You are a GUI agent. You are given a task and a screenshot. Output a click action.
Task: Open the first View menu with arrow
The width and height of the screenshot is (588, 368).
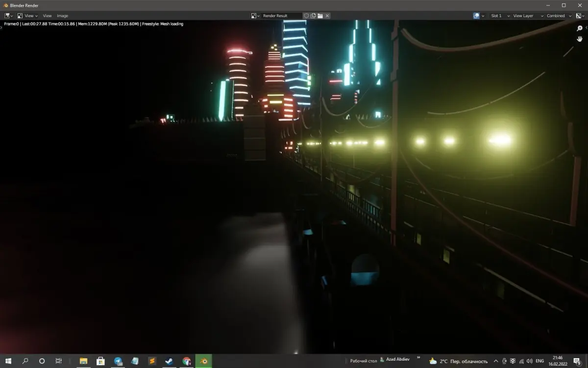[31, 16]
